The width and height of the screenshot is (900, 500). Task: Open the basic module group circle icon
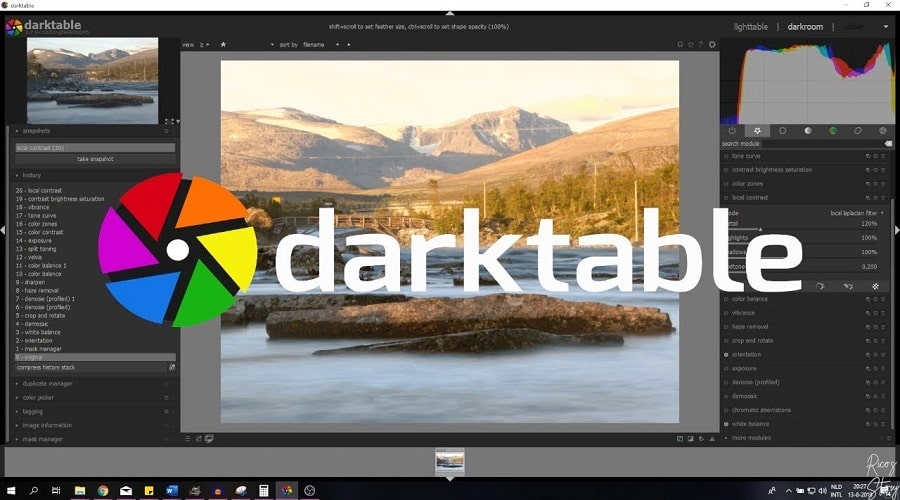coord(782,131)
